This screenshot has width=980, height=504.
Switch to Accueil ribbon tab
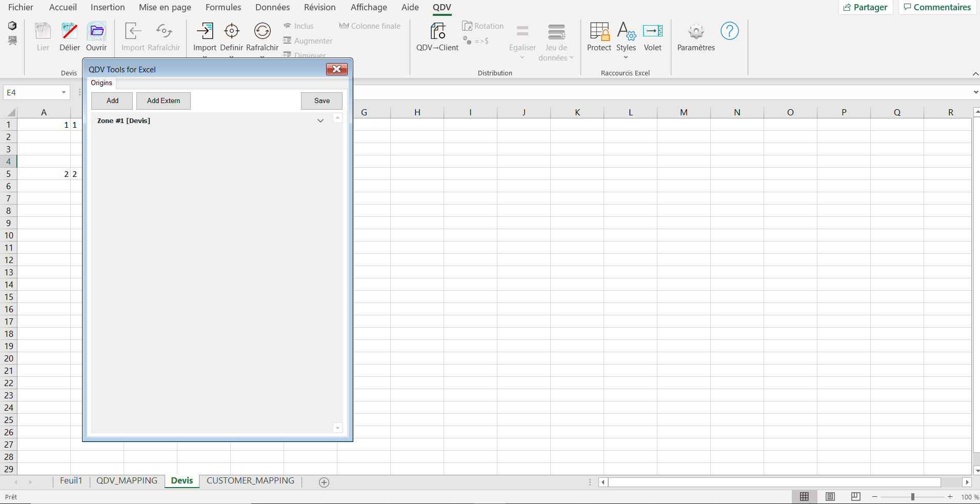click(x=63, y=7)
